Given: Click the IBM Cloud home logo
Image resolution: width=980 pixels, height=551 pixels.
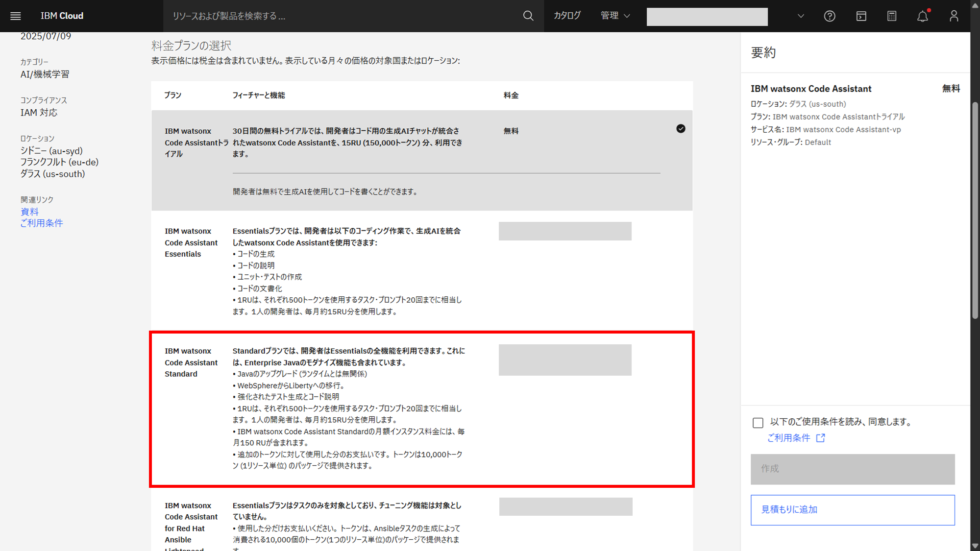Looking at the screenshot, I should [x=62, y=16].
